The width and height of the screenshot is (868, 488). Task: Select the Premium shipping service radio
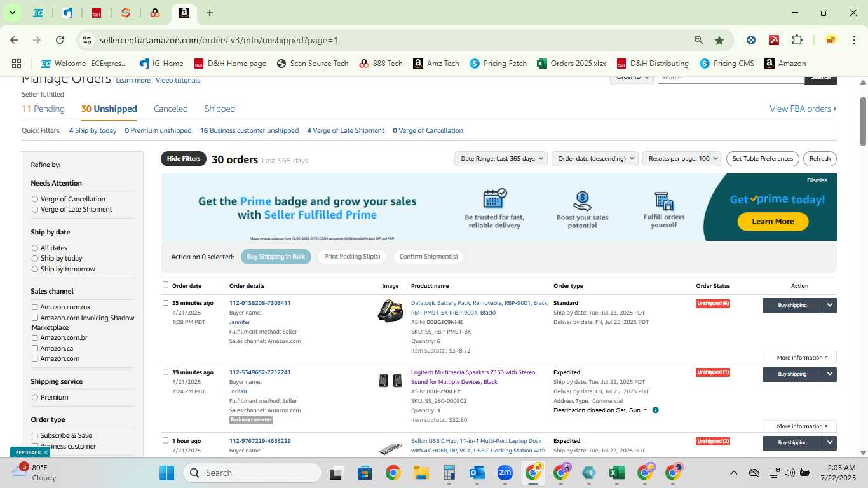point(35,397)
